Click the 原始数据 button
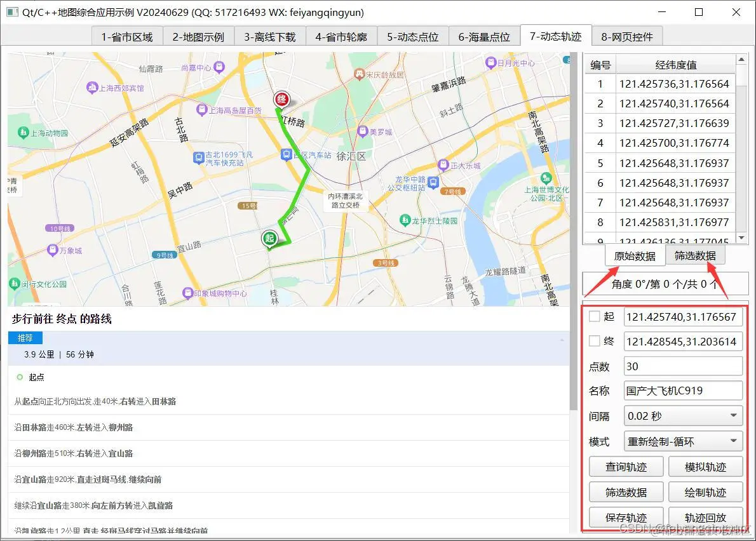 pos(635,256)
